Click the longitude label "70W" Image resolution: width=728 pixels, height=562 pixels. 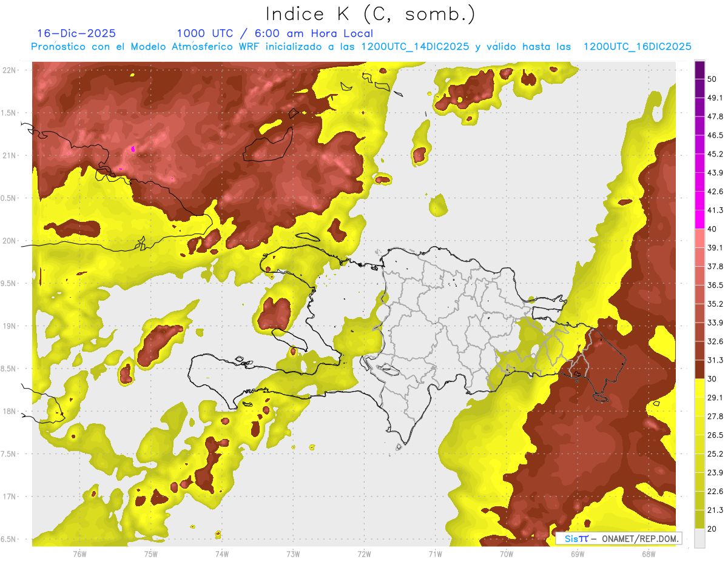pyautogui.click(x=507, y=554)
